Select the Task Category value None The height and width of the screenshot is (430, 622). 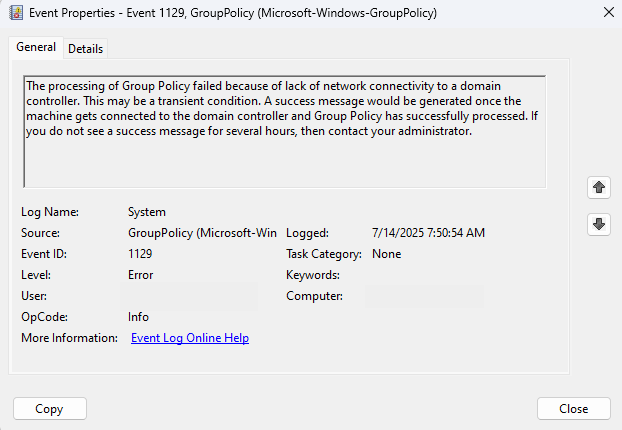pyautogui.click(x=386, y=254)
